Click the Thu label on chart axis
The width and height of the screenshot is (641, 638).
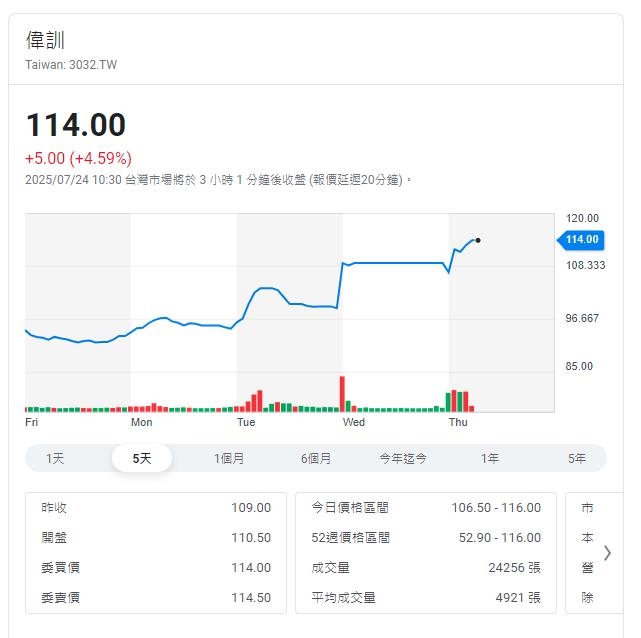pos(458,423)
